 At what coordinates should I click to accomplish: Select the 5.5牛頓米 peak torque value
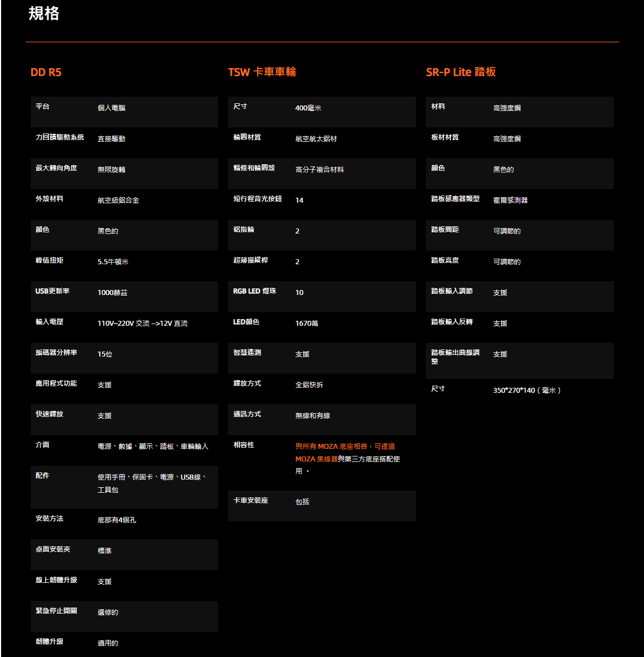pyautogui.click(x=113, y=261)
